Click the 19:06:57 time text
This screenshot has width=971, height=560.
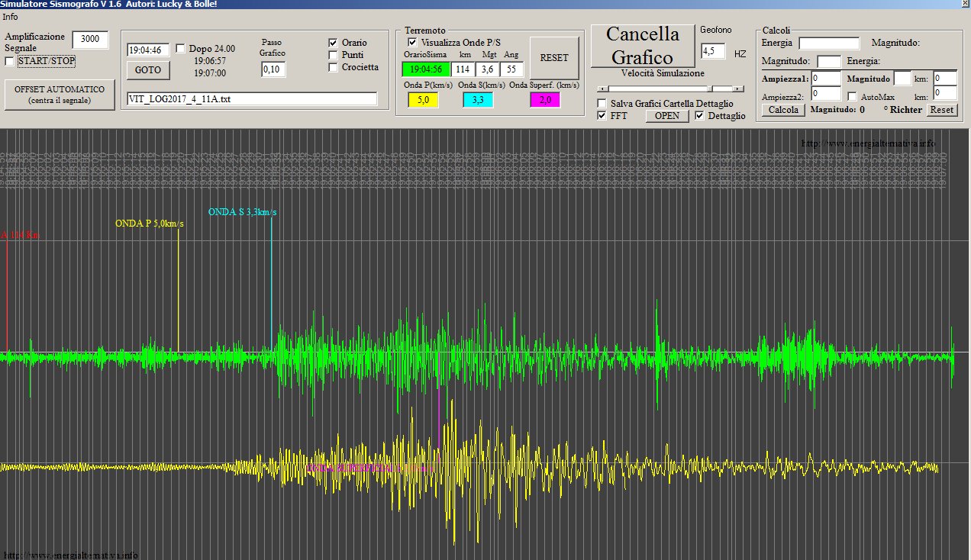[x=209, y=61]
